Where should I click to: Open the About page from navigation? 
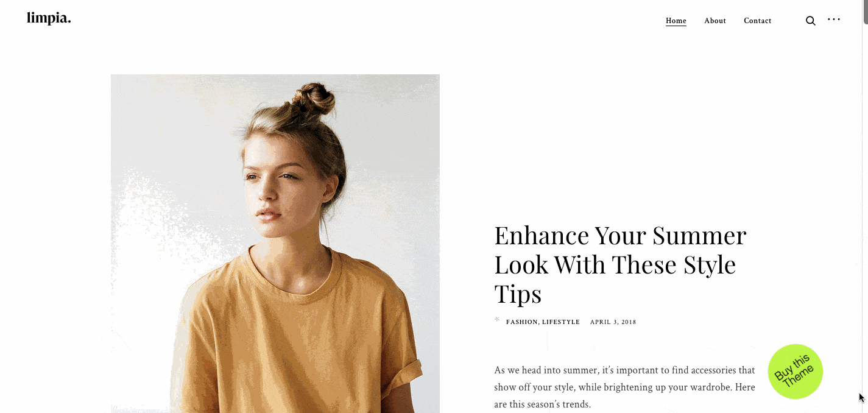[715, 21]
